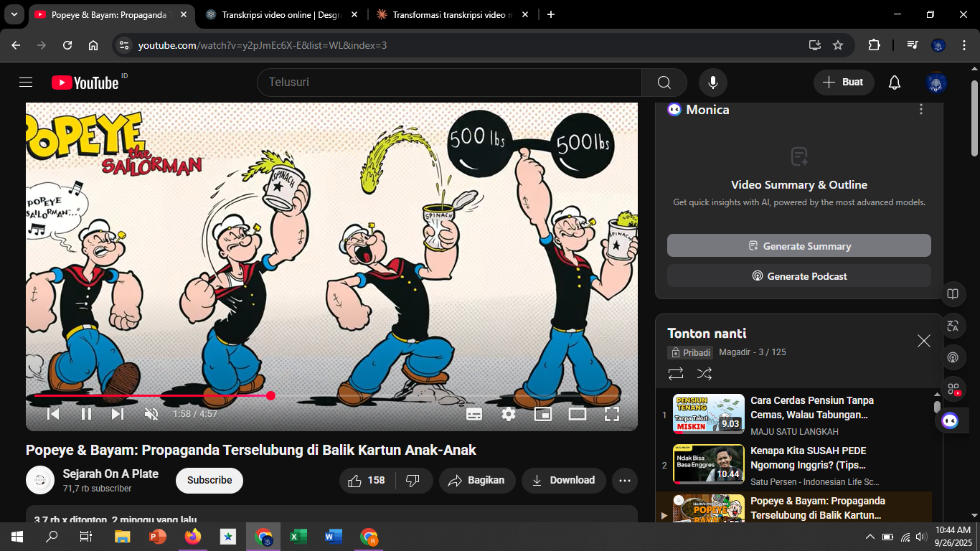Open the browser home page

pyautogui.click(x=93, y=45)
